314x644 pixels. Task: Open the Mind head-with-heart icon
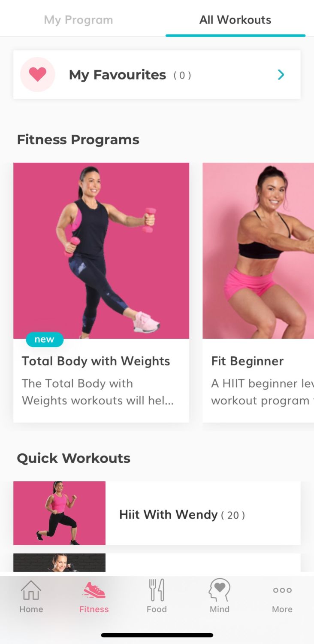(x=220, y=590)
